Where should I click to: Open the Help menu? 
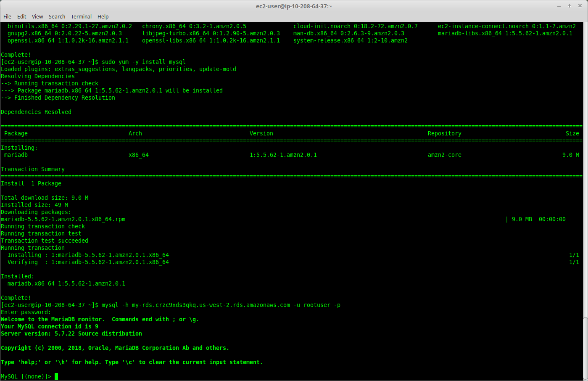(103, 16)
